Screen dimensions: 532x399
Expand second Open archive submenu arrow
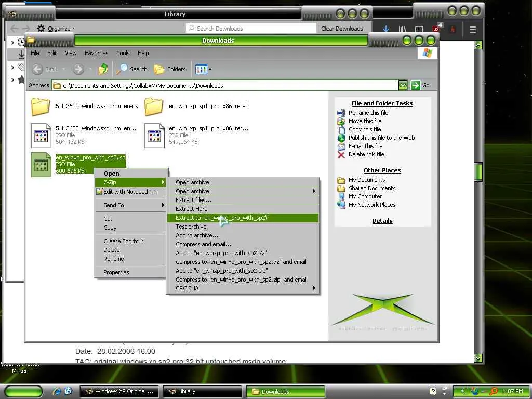[x=314, y=191]
